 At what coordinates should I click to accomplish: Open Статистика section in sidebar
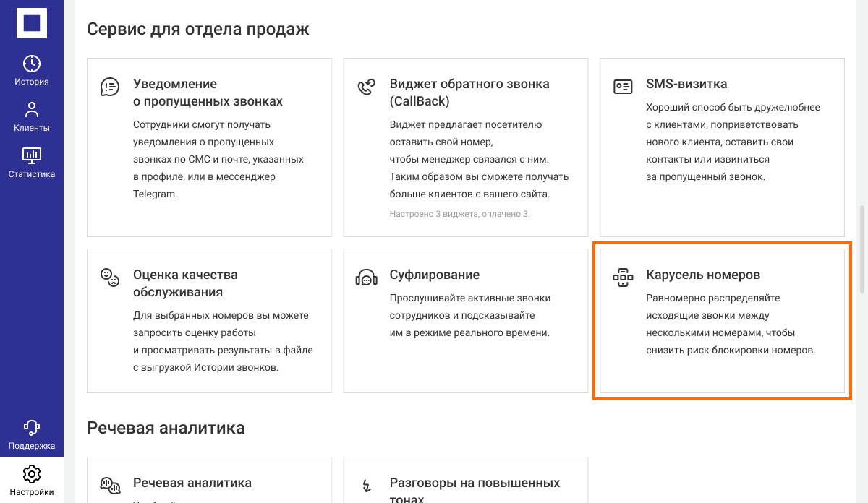tap(32, 163)
